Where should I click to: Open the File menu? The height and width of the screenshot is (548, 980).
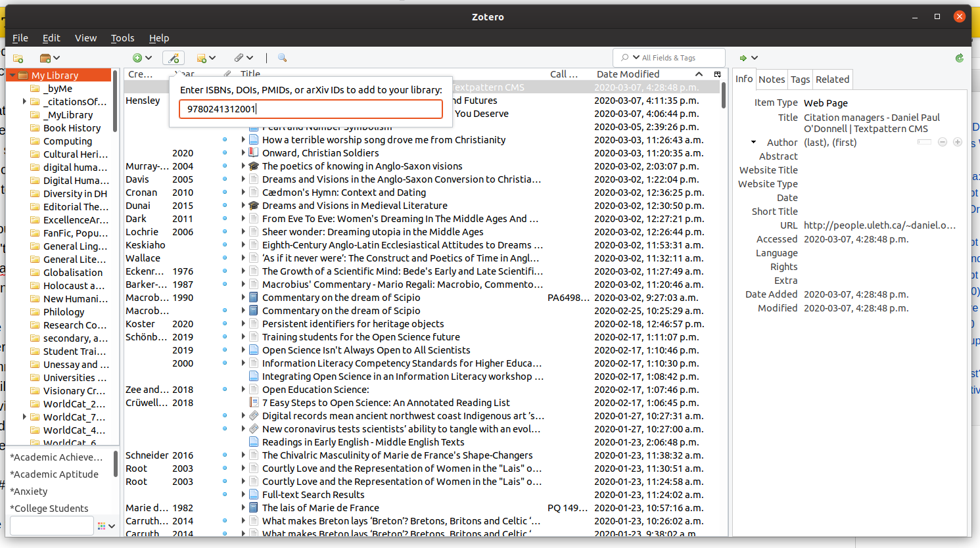[x=20, y=38]
